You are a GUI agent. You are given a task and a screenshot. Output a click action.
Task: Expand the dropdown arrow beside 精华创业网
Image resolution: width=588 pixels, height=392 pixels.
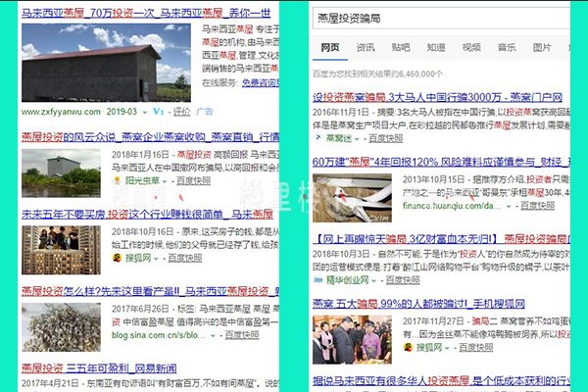click(373, 280)
